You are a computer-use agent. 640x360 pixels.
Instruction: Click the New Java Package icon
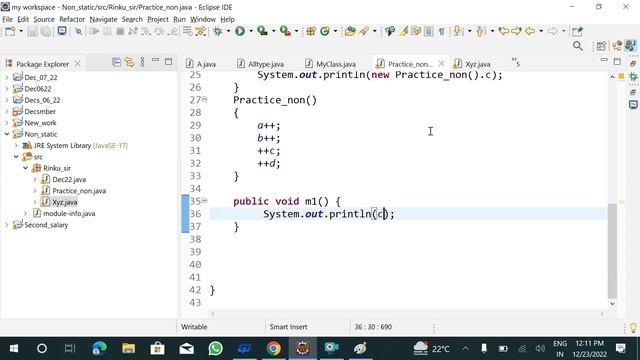coord(311,31)
